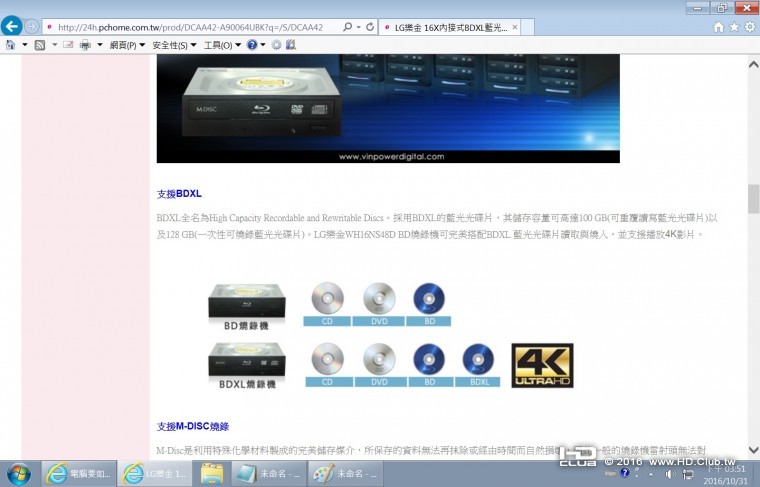Open Windows Start button on taskbar
Image resolution: width=760 pixels, height=487 pixels.
click(x=19, y=474)
